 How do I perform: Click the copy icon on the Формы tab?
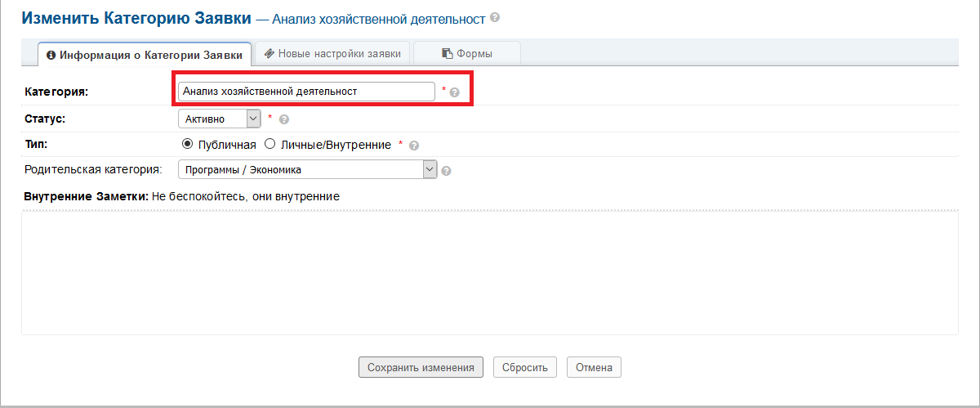click(447, 54)
